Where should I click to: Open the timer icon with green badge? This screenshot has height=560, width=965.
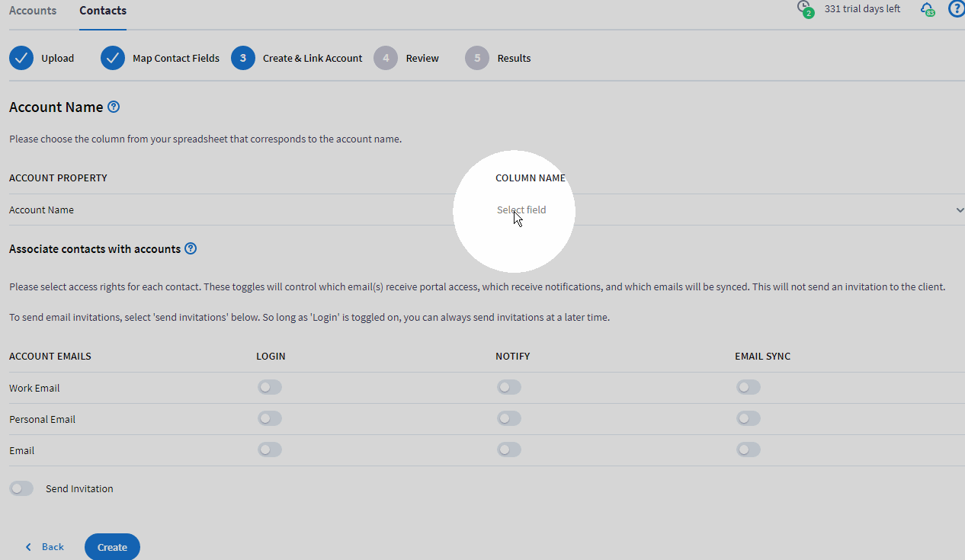[804, 9]
